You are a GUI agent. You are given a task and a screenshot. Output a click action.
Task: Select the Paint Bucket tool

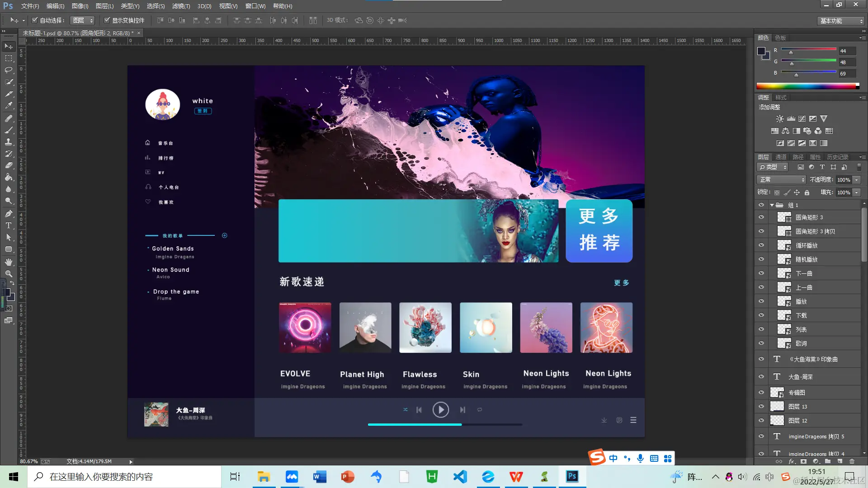tap(9, 178)
